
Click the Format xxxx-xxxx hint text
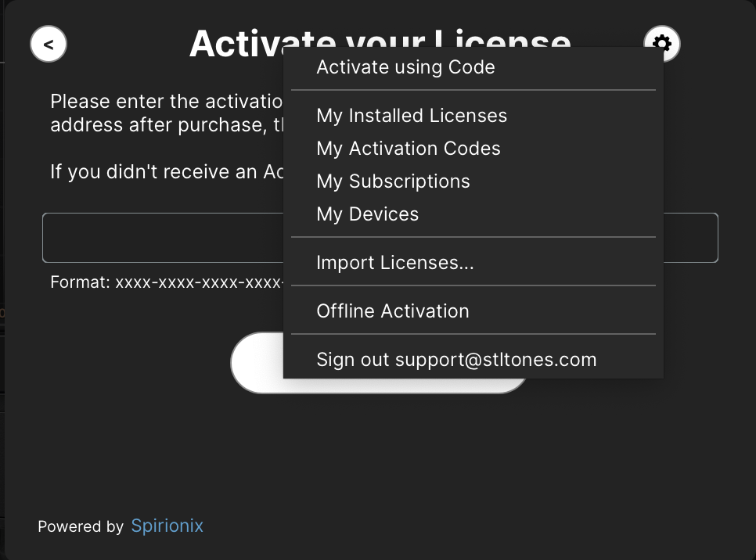coord(167,282)
